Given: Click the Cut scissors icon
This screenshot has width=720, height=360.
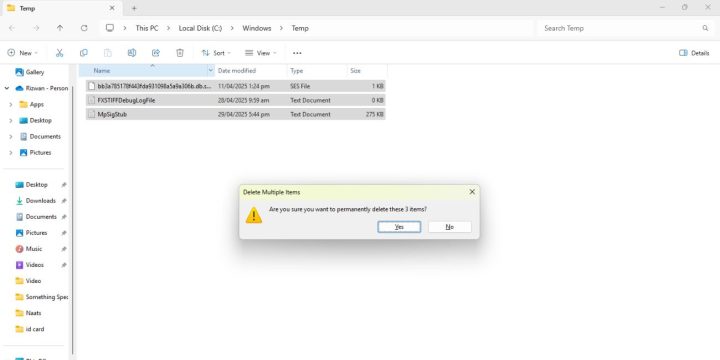Looking at the screenshot, I should (59, 53).
